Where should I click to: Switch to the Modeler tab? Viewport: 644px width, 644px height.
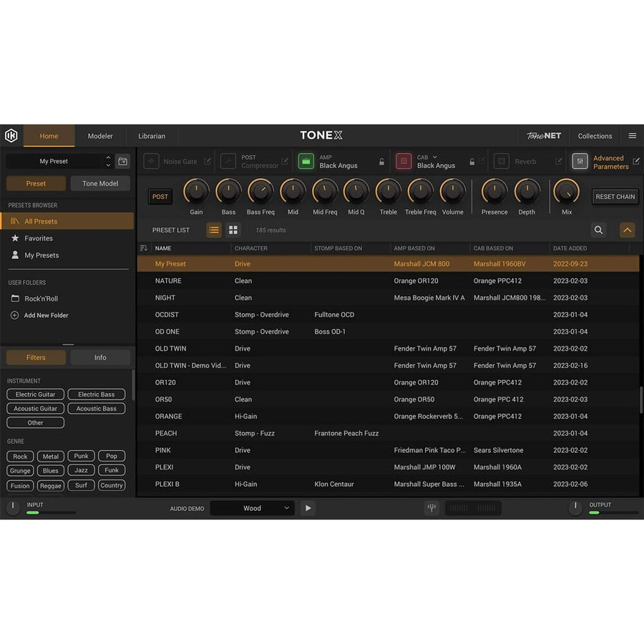(100, 136)
